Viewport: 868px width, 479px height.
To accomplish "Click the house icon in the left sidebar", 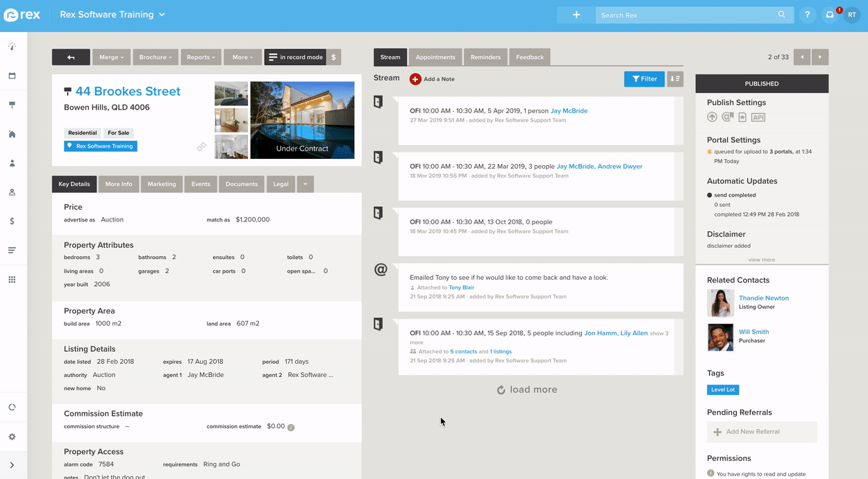I will point(10,133).
